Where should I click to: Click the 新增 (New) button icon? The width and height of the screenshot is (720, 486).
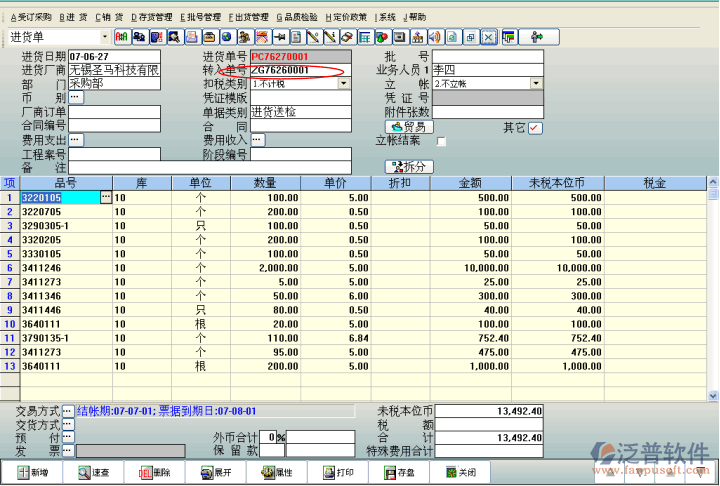pos(32,472)
